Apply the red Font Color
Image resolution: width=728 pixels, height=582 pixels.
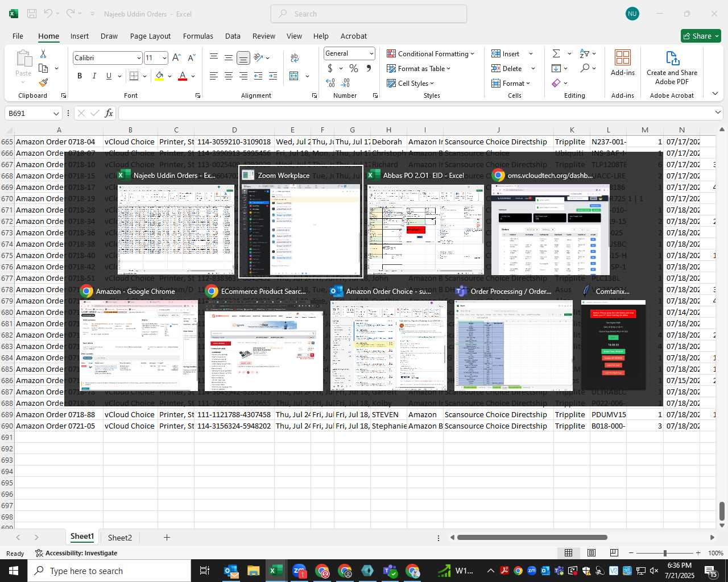click(x=183, y=76)
